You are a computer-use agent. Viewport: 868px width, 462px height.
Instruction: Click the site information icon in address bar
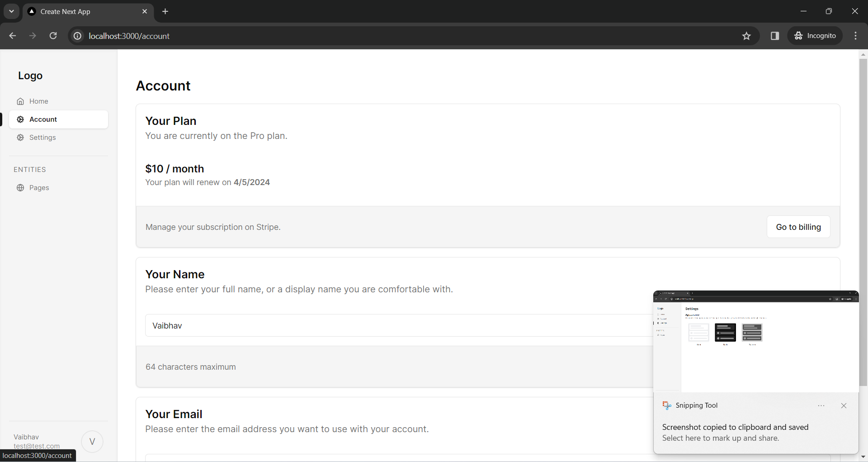[x=78, y=36]
